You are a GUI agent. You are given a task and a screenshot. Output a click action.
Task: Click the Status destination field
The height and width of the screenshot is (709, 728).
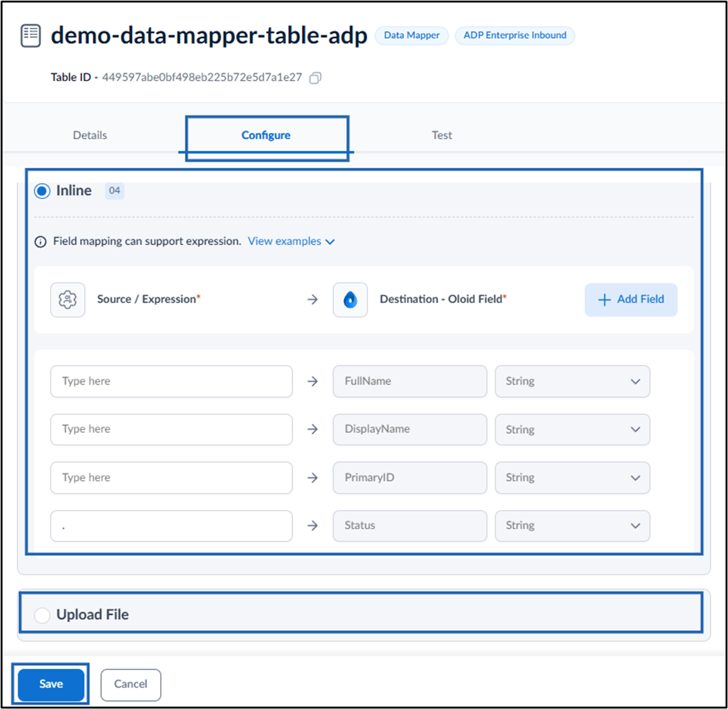410,526
